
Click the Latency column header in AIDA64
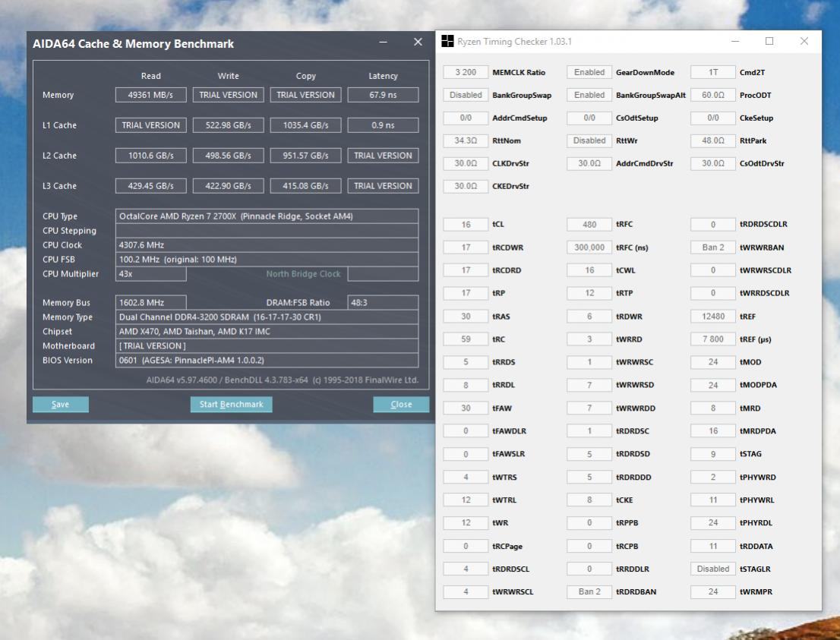pos(383,76)
